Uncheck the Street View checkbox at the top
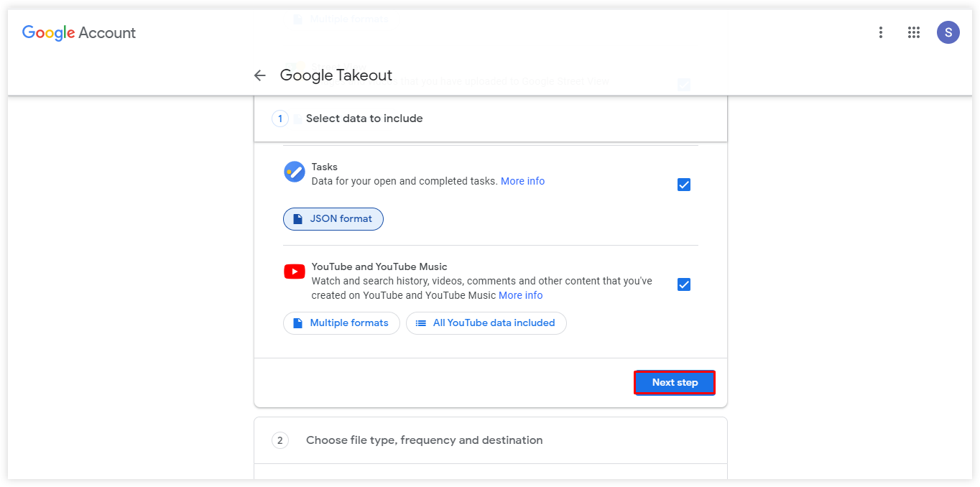 (x=683, y=85)
